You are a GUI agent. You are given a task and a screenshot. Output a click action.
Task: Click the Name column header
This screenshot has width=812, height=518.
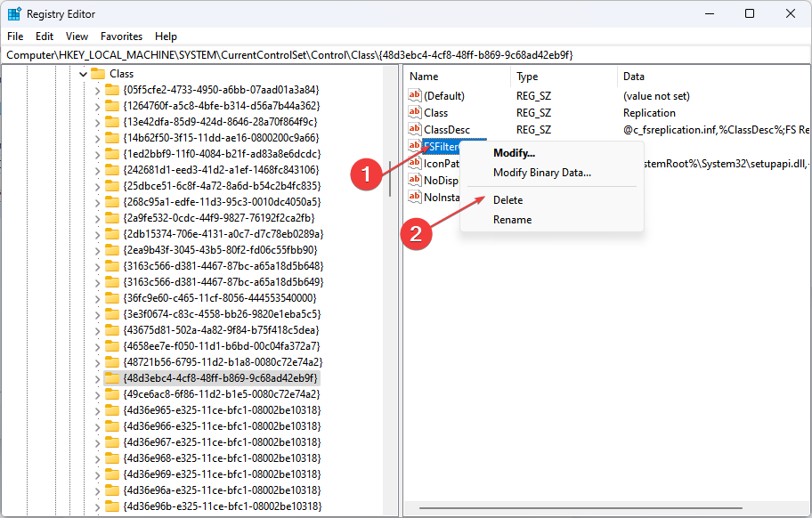[424, 77]
